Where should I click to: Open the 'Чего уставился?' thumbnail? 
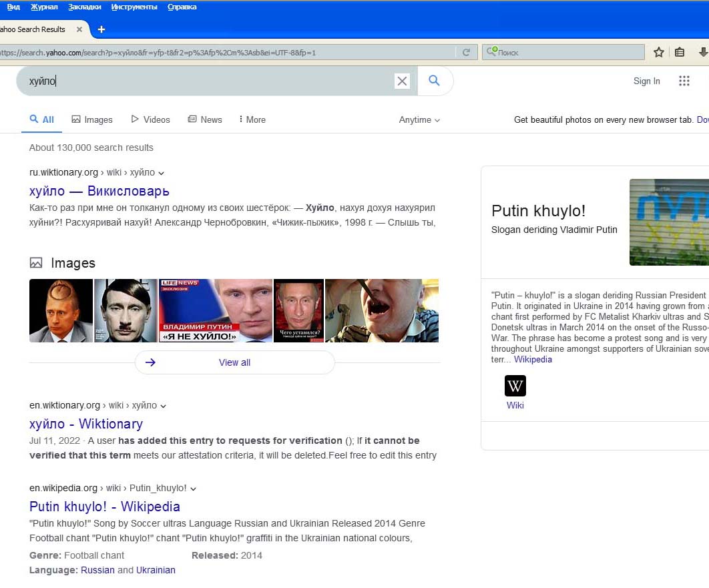point(299,310)
